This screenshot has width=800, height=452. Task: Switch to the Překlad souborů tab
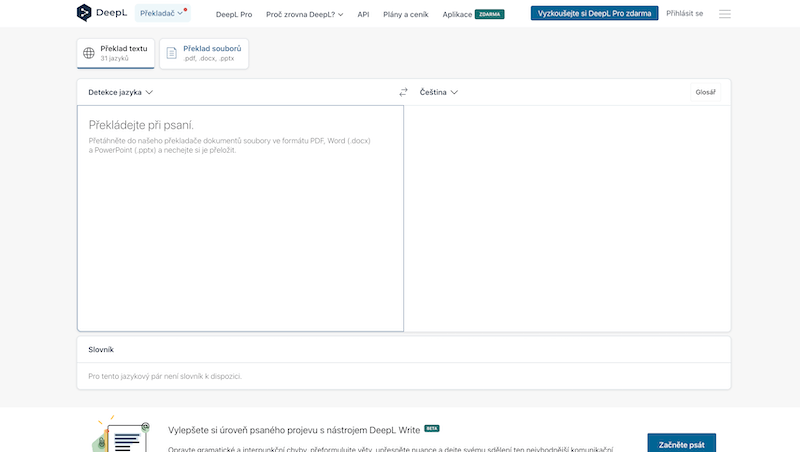coord(204,54)
